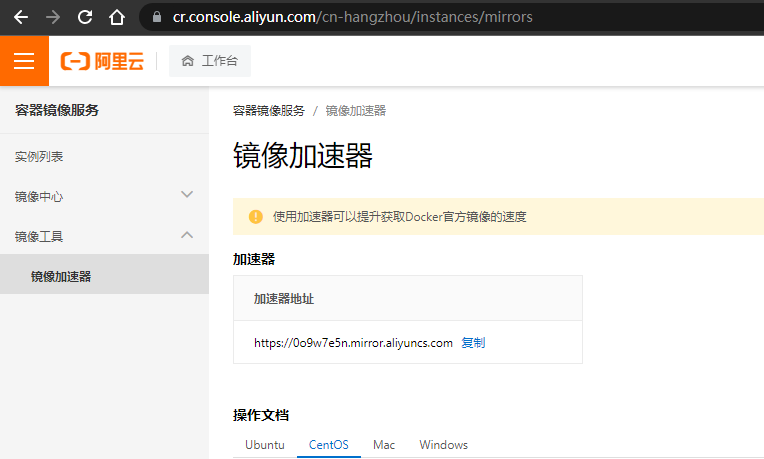This screenshot has width=764, height=459.
Task: Click the 加速器 section heading
Action: [x=254, y=259]
